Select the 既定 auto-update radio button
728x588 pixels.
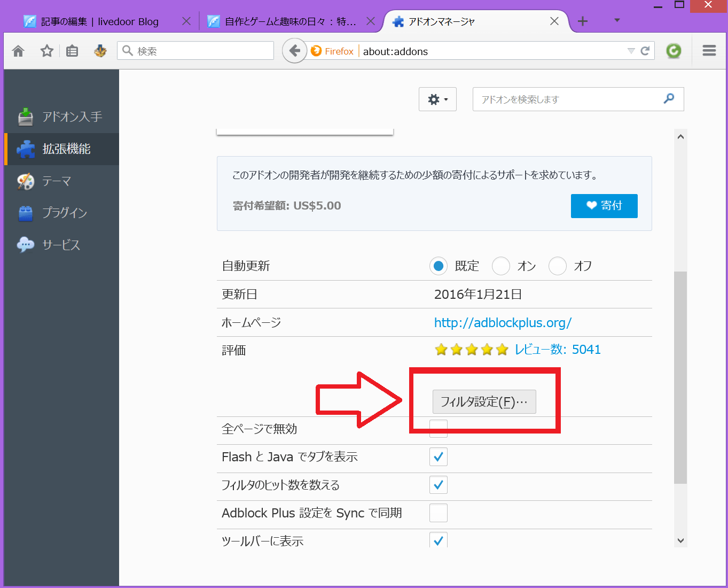pyautogui.click(x=439, y=266)
